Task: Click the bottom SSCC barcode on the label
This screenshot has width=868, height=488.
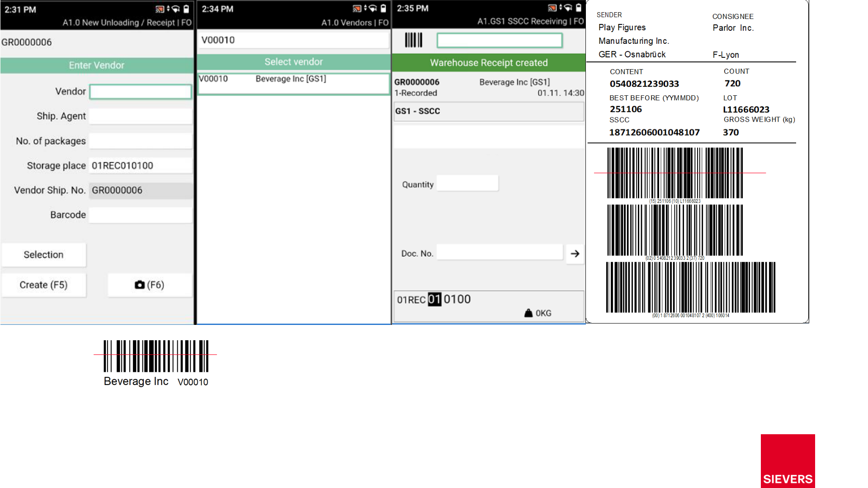Action: tap(691, 287)
